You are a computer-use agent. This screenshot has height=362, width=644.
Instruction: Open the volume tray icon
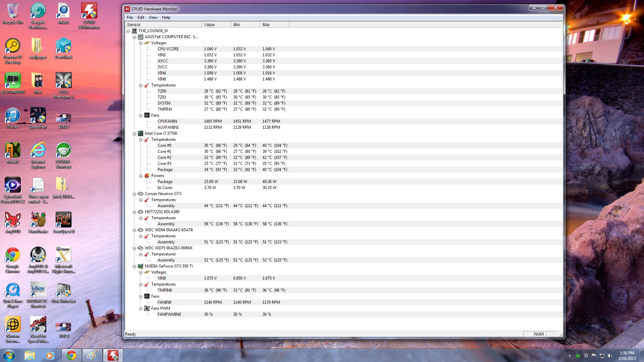[610, 356]
